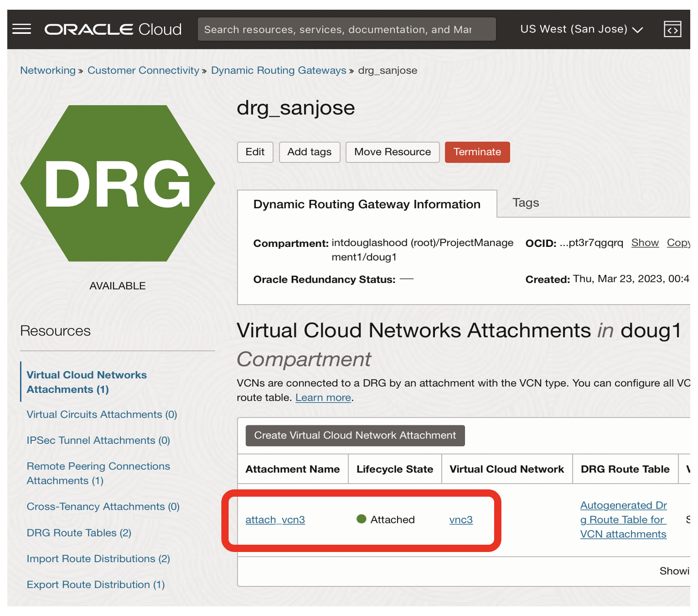Expand the US West (San Jose) region selector

[x=582, y=29]
